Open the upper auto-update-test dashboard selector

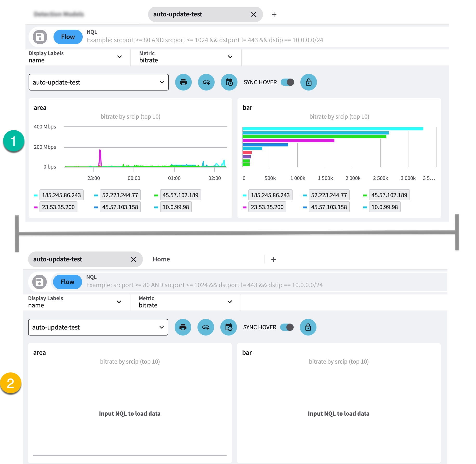click(x=98, y=82)
